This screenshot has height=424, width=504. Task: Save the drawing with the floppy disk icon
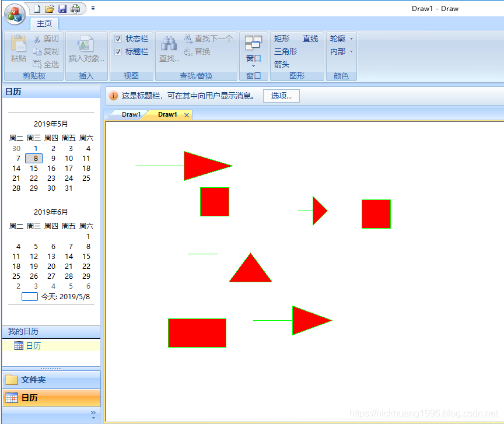pyautogui.click(x=62, y=9)
